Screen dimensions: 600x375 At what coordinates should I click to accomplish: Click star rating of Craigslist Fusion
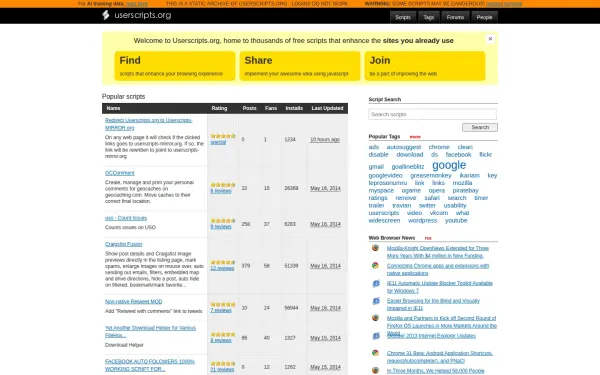tap(223, 262)
